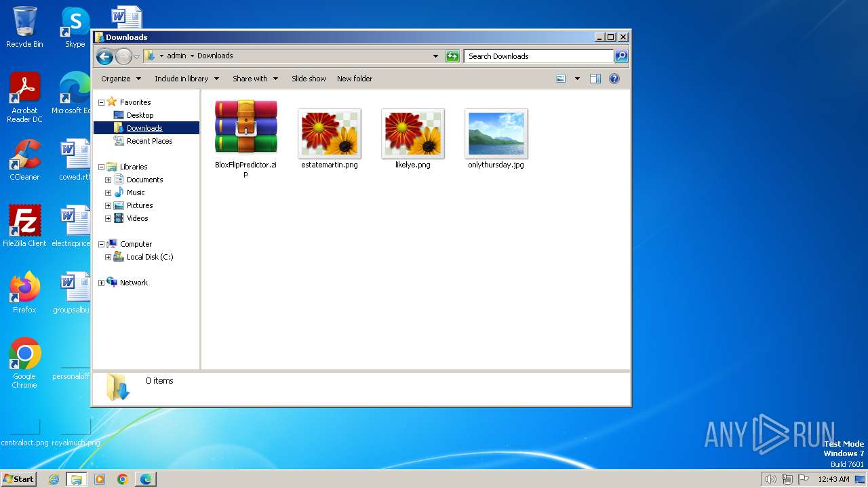Select the likelye.png thumbnail

tap(412, 133)
